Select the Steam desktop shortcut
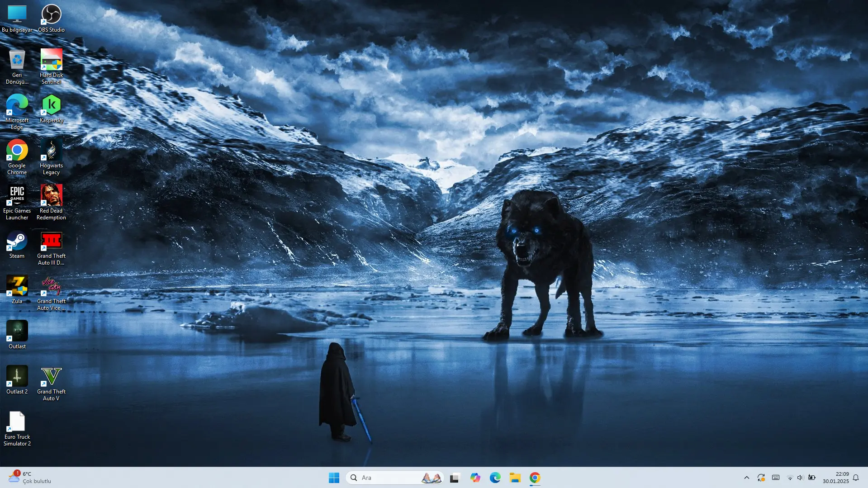Screen dimensions: 868x488 (x=17, y=245)
